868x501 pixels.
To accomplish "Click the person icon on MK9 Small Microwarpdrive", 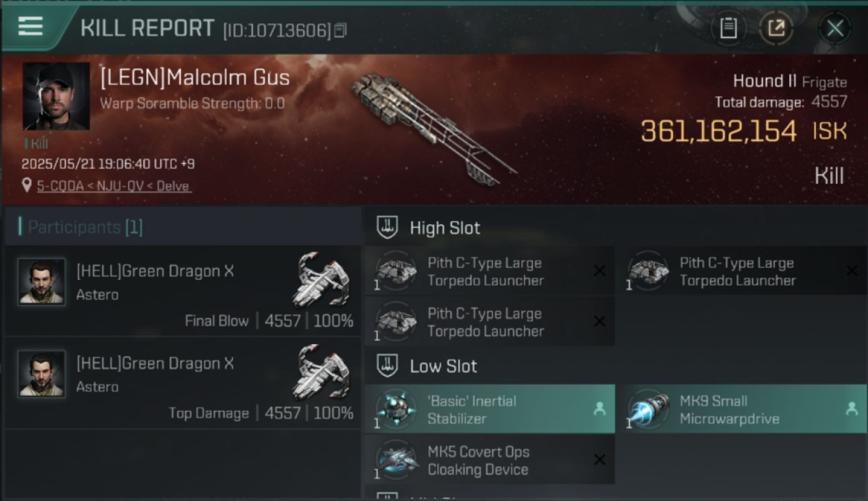I will (851, 409).
